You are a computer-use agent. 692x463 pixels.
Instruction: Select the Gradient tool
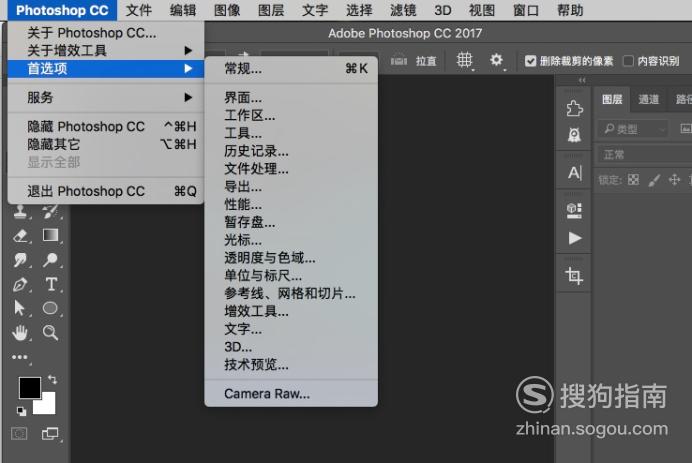[x=50, y=235]
